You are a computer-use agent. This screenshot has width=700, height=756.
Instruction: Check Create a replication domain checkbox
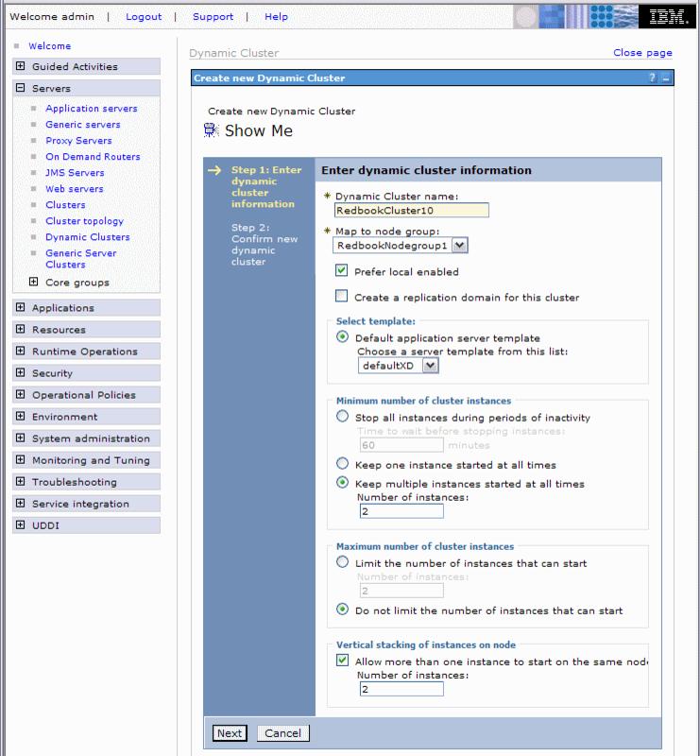coord(341,296)
